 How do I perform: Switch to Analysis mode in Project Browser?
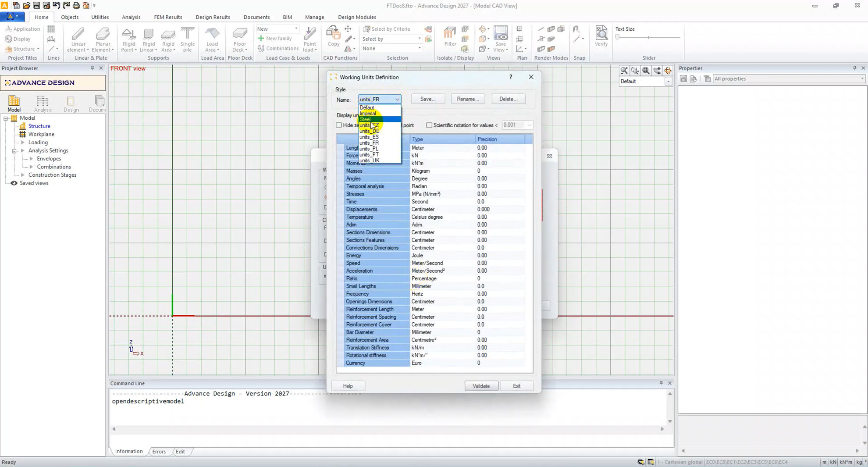pos(43,104)
